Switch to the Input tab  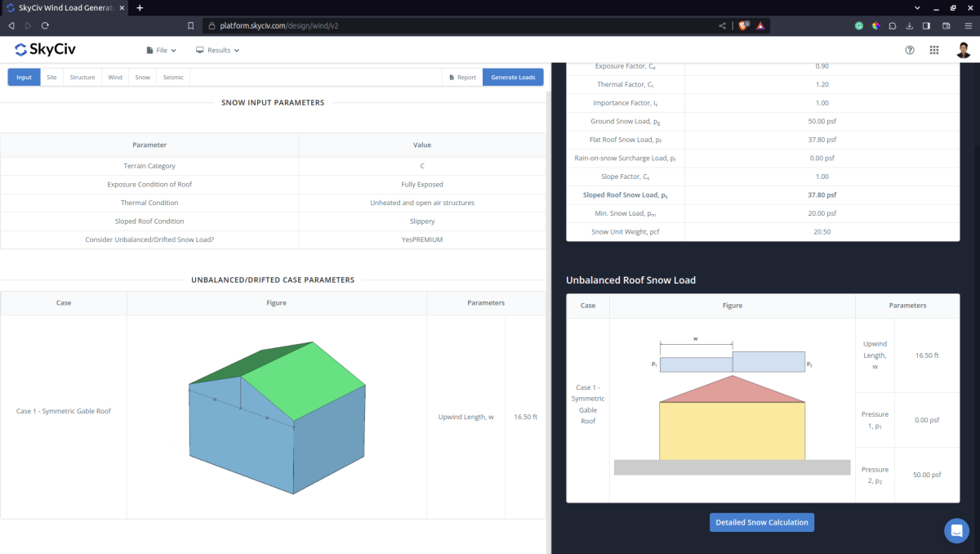point(23,76)
